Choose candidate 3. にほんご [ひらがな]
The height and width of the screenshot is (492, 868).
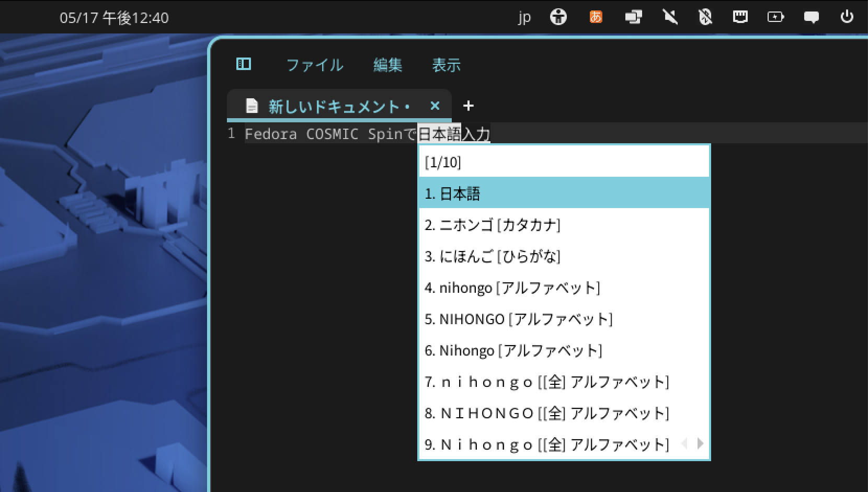coord(564,256)
